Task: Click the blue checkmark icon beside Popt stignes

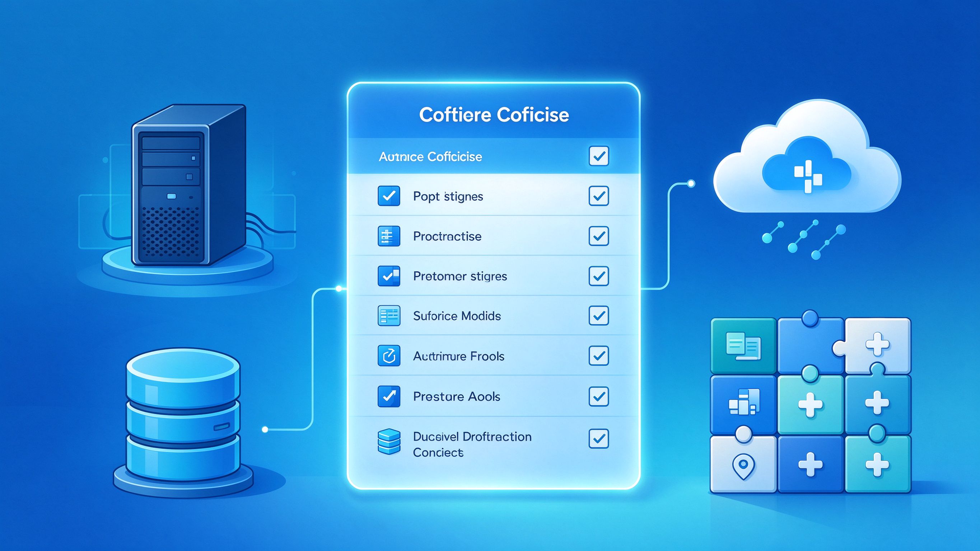Action: click(x=389, y=196)
